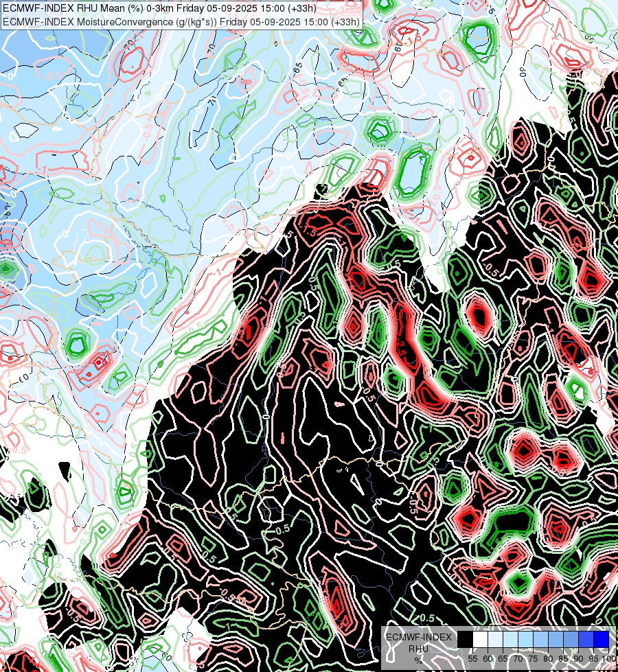Click the legend tick label 95

593,659
